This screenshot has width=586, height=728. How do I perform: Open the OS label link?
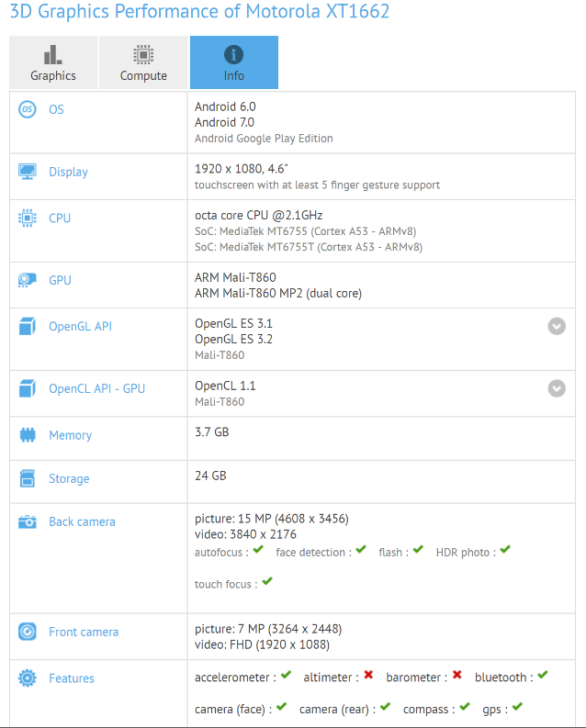(x=56, y=109)
